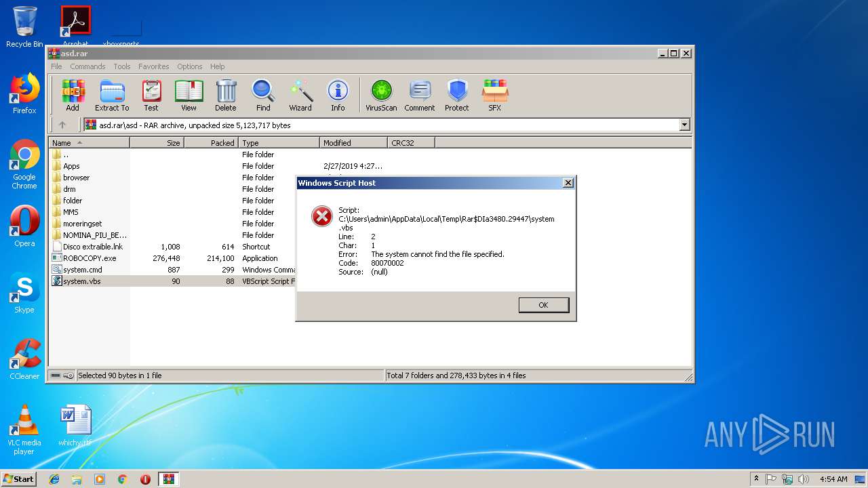This screenshot has height=488, width=868.
Task: Open the Favorites menu
Action: pyautogui.click(x=154, y=66)
